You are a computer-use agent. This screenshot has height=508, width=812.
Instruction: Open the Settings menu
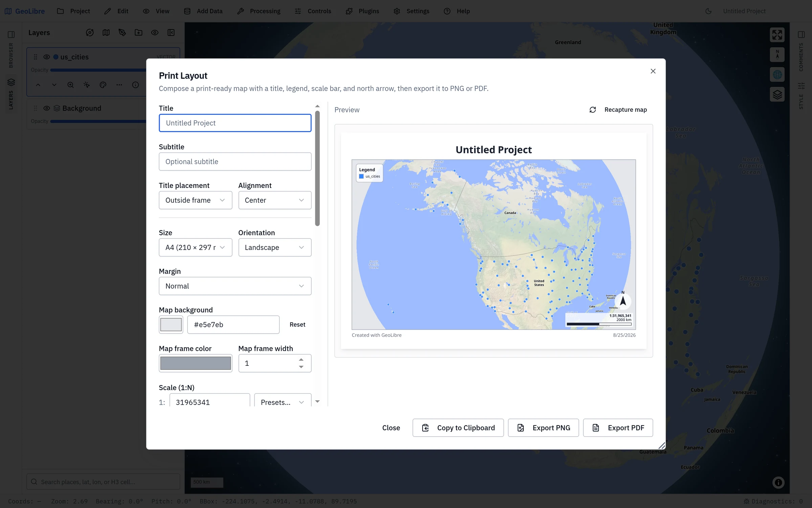(411, 11)
